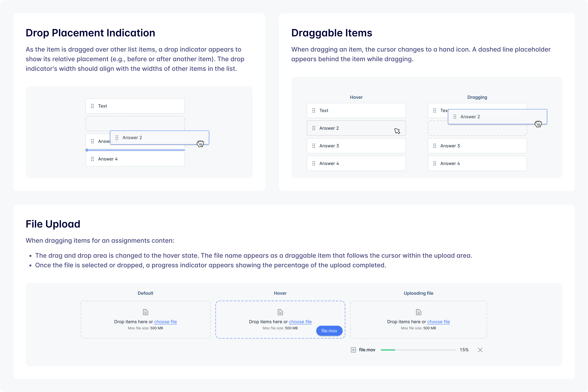
Task: Open choose file in the Default upload zone
Action: [165, 322]
